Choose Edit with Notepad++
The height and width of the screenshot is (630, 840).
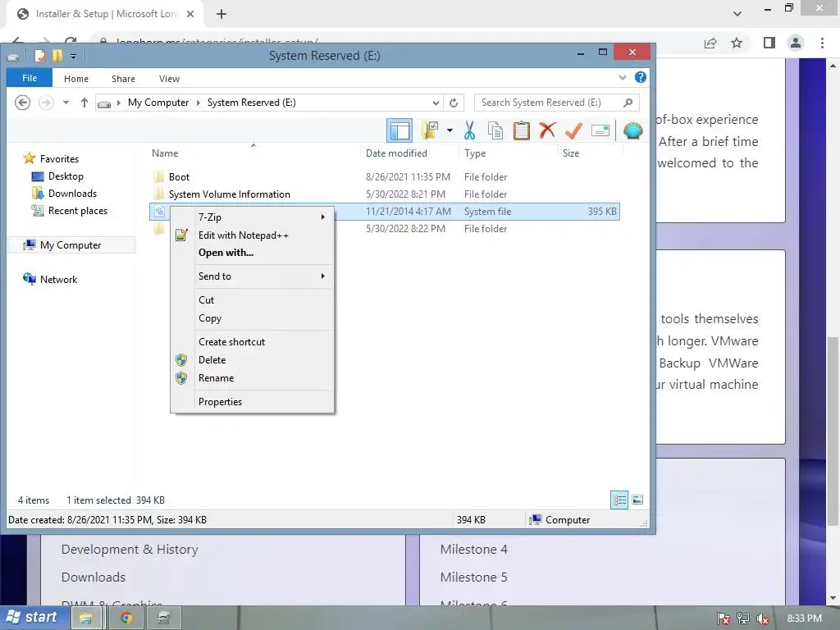pos(253,235)
